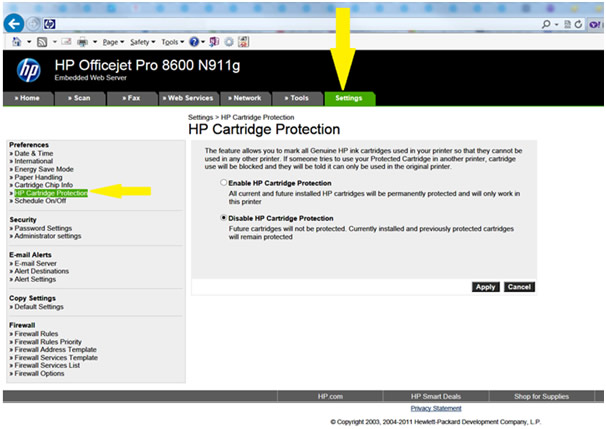The height and width of the screenshot is (429, 606).
Task: Open Password Settings under Security
Action: click(43, 228)
